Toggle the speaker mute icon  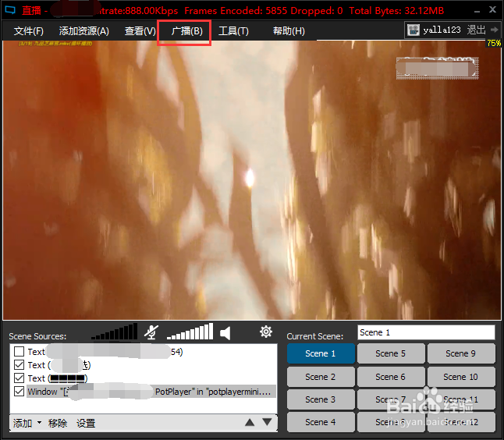[x=225, y=333]
